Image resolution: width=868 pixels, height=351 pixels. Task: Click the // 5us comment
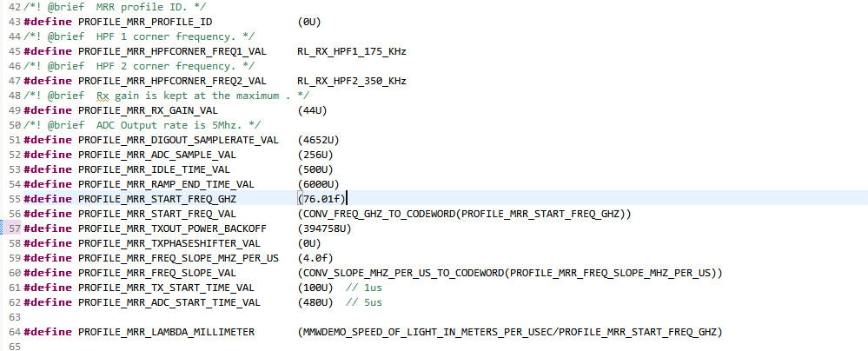pyautogui.click(x=364, y=303)
